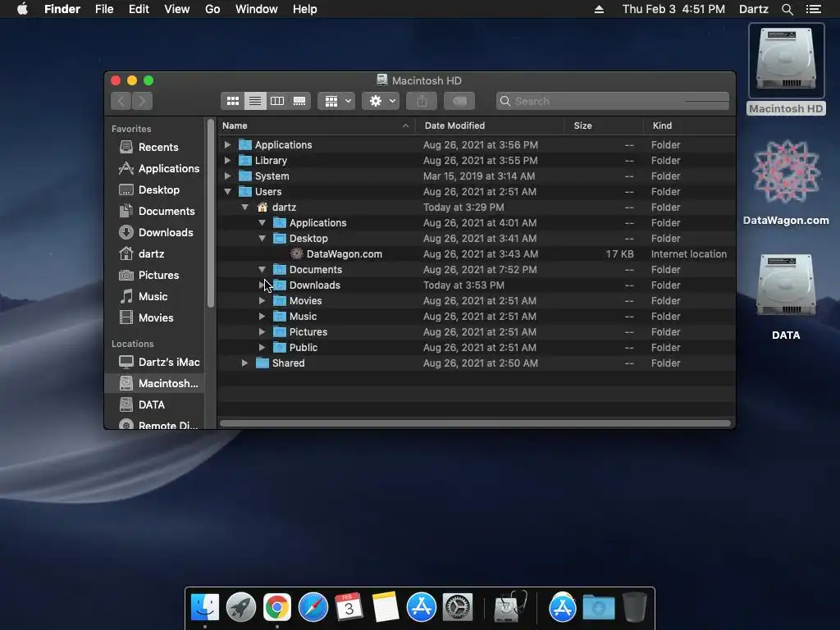Image resolution: width=840 pixels, height=630 pixels.
Task: Launch Google Chrome from the Dock
Action: (277, 608)
